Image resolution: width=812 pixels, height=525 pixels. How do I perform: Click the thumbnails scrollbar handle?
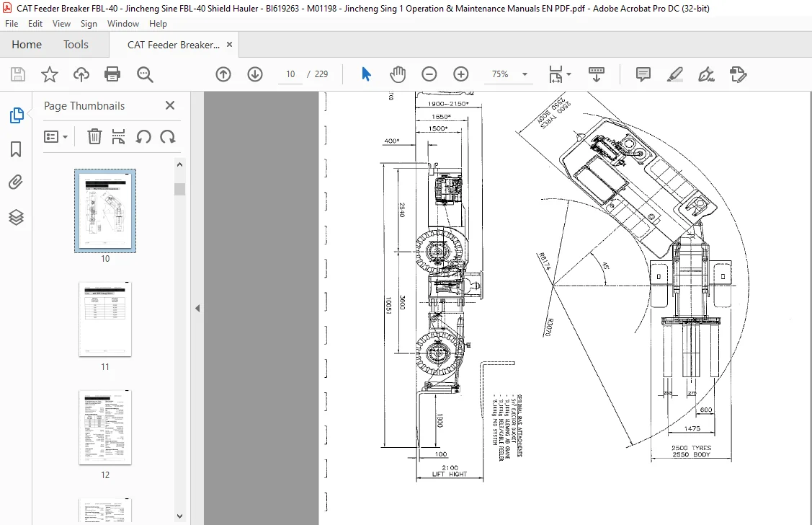(x=179, y=189)
